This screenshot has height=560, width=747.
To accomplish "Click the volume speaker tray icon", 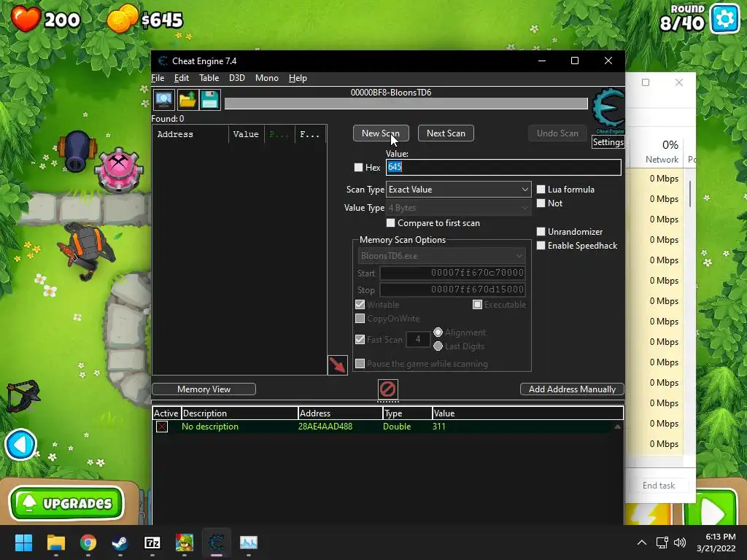I will [x=680, y=542].
